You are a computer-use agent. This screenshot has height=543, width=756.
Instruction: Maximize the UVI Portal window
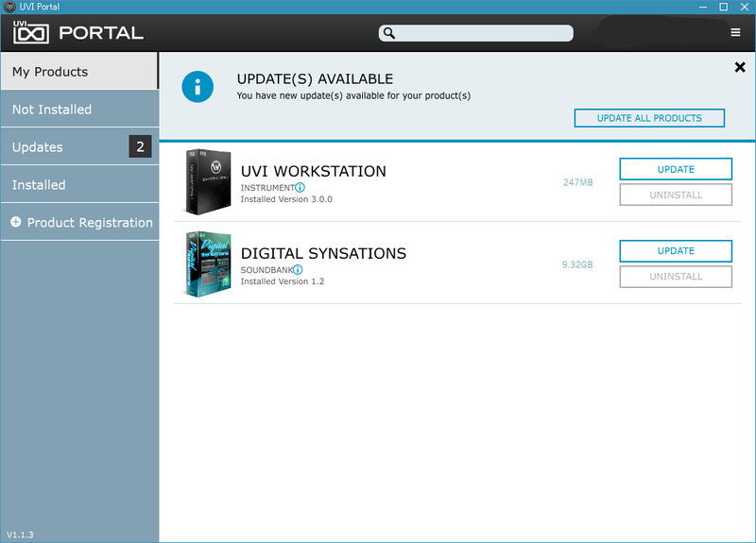point(723,7)
